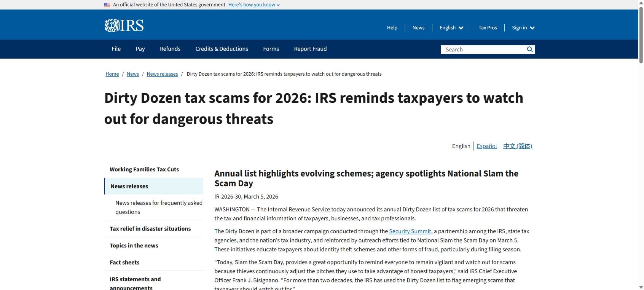Click the US flag icon in the banner
Image resolution: width=644 pixels, height=290 pixels.
[107, 5]
